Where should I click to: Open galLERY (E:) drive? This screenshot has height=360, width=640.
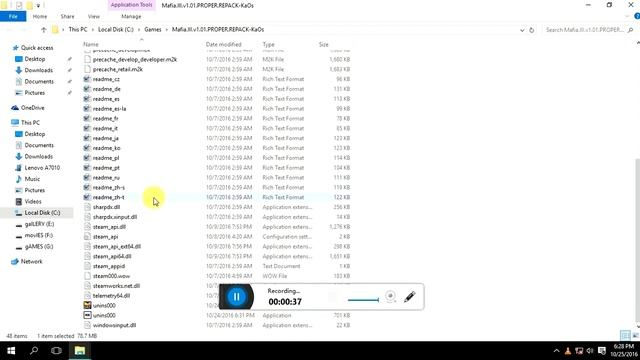tap(39, 224)
